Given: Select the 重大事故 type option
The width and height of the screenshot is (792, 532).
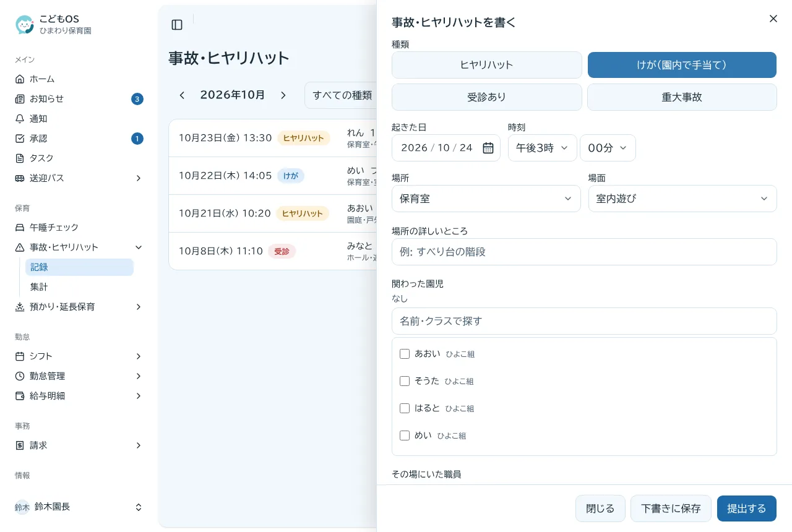Looking at the screenshot, I should click(682, 97).
